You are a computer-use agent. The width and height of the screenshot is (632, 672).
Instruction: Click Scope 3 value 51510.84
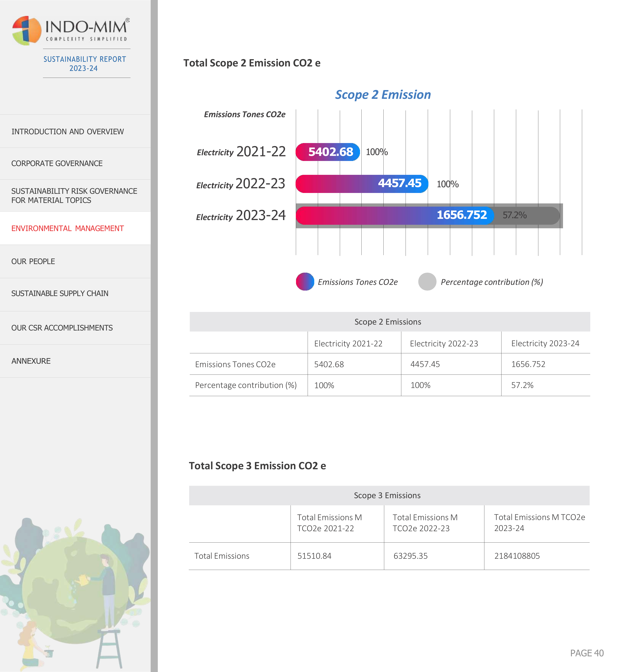point(314,556)
